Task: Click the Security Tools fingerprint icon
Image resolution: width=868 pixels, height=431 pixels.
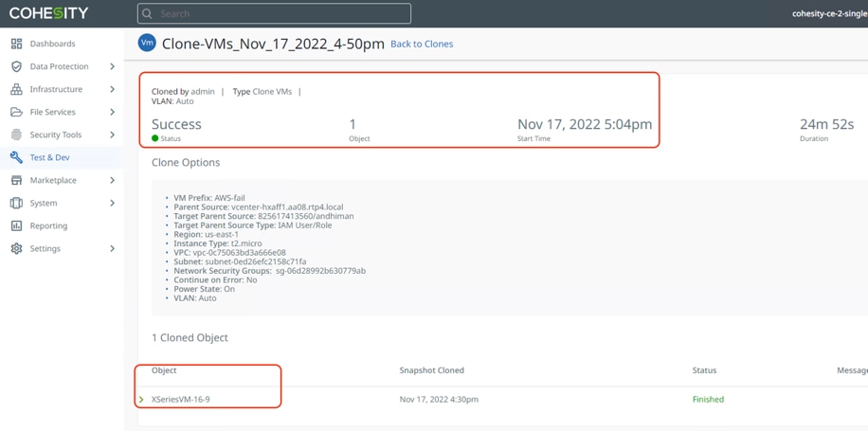Action: point(17,135)
